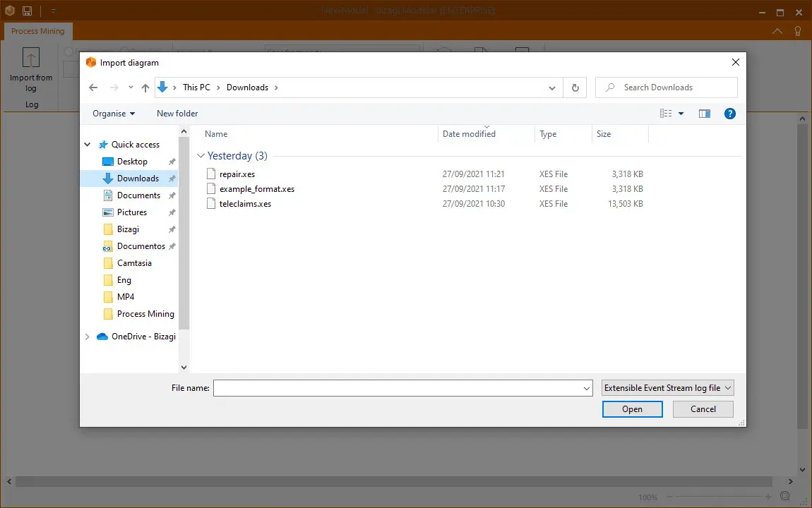
Task: Open Process Mining folder in sidebar
Action: [145, 314]
